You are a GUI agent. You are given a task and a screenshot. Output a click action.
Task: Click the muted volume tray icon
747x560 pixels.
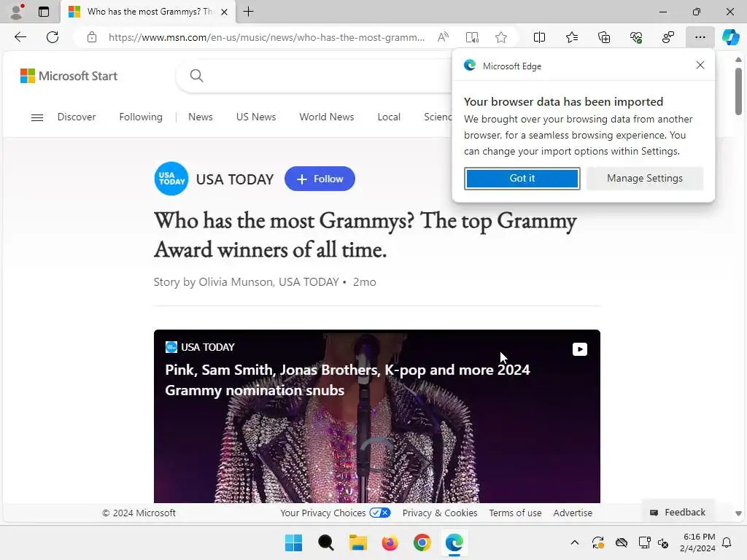tap(663, 542)
